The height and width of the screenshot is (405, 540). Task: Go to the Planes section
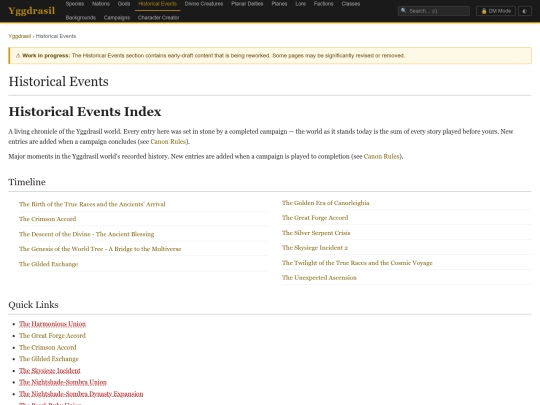pyautogui.click(x=279, y=4)
